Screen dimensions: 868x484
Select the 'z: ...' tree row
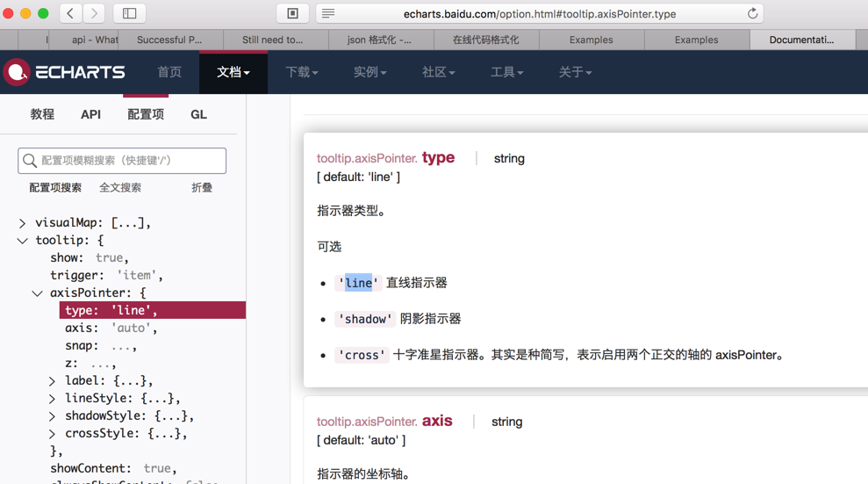(x=90, y=364)
